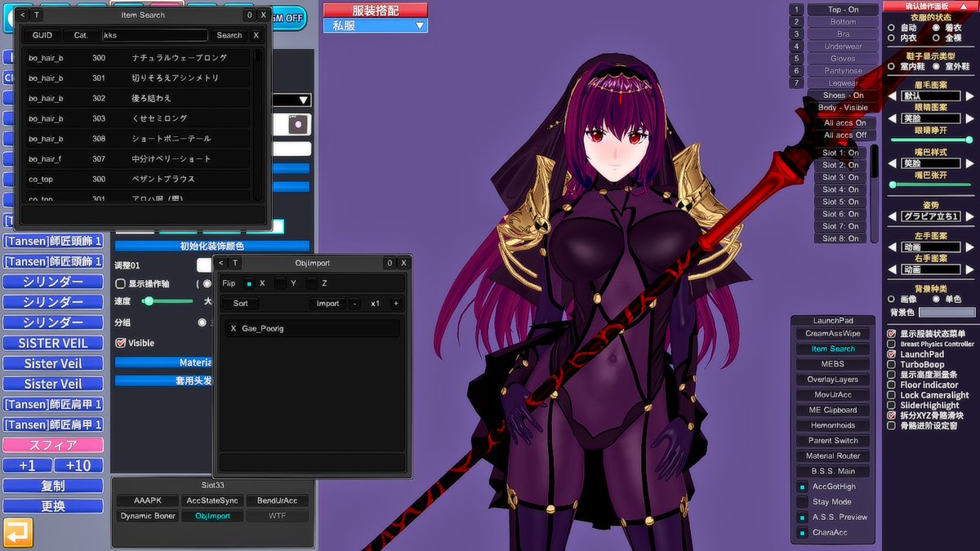
Task: Click the 复制 button
Action: point(53,486)
